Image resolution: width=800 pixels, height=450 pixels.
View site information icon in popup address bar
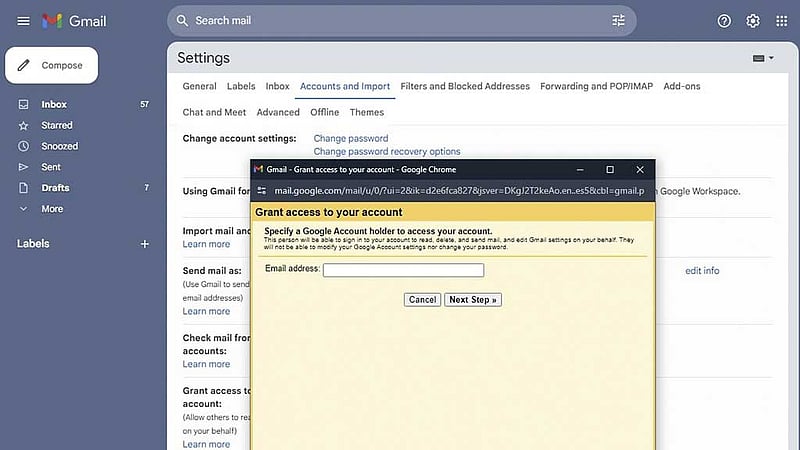click(262, 190)
